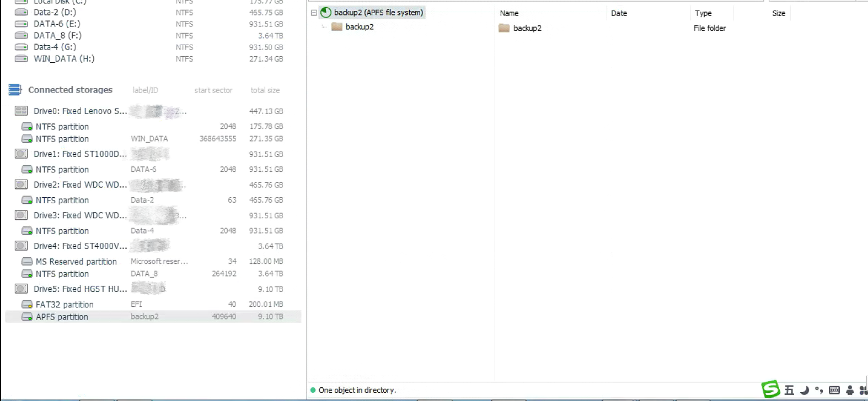Sort by the Date column header
Screen dimensions: 868x401
click(x=619, y=13)
